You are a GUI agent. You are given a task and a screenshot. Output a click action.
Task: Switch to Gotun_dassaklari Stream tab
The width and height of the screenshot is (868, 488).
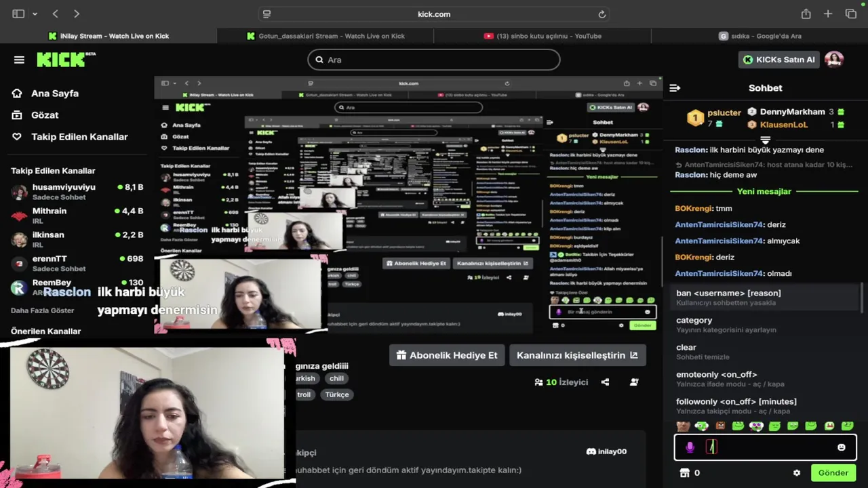coord(325,36)
